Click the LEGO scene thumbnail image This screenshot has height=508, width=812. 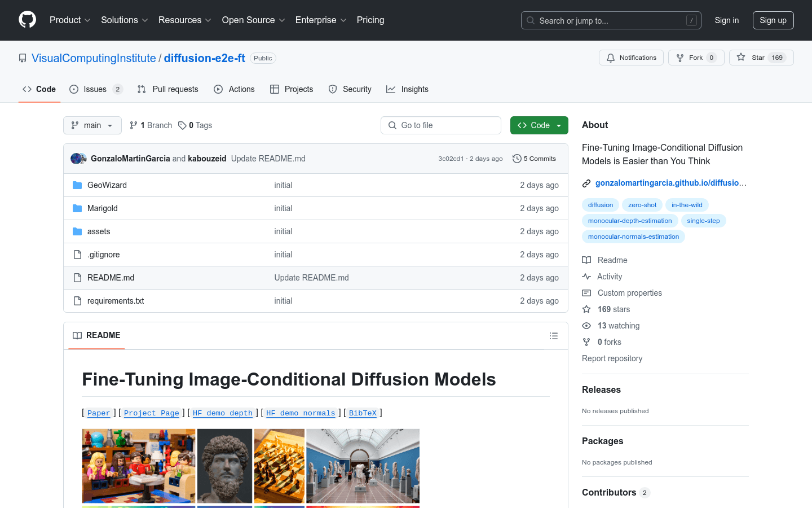point(139,466)
